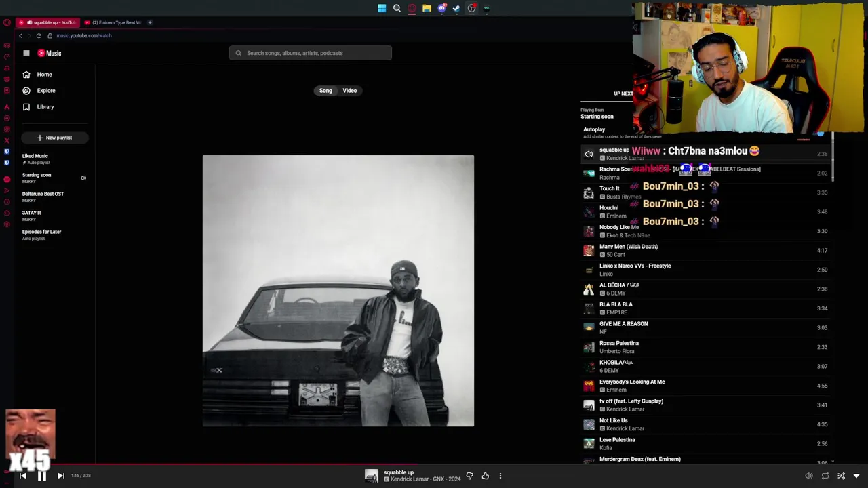Switch to Video view

click(350, 91)
